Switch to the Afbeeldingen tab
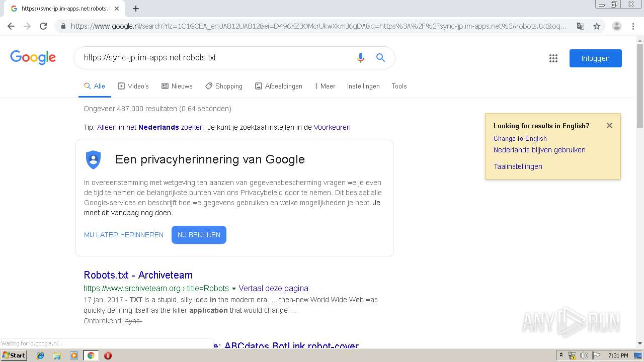This screenshot has height=362, width=644. coord(279,86)
